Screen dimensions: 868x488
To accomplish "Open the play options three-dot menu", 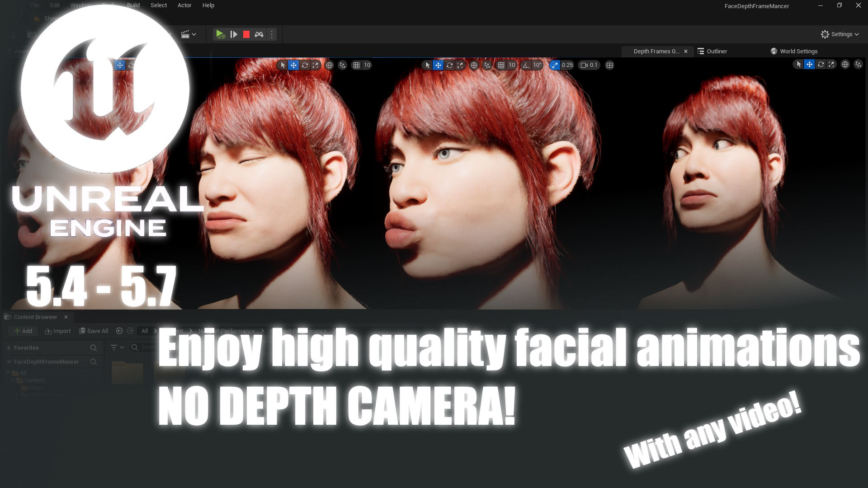I will 272,34.
